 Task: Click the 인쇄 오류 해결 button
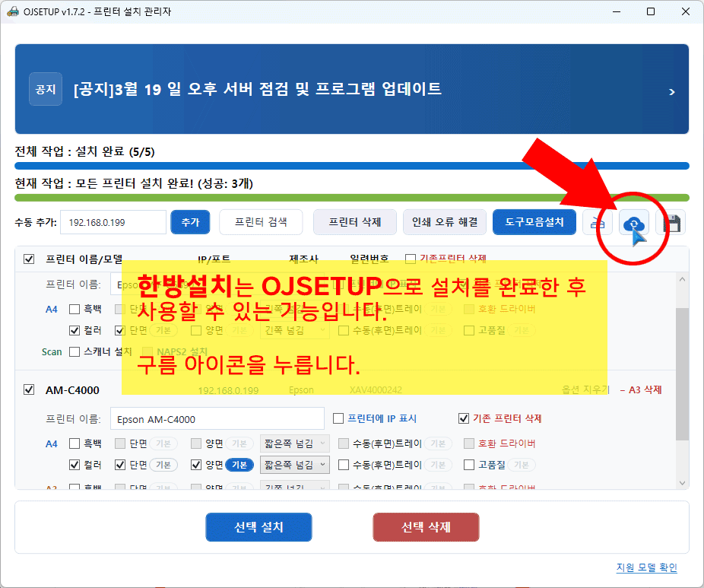(445, 222)
